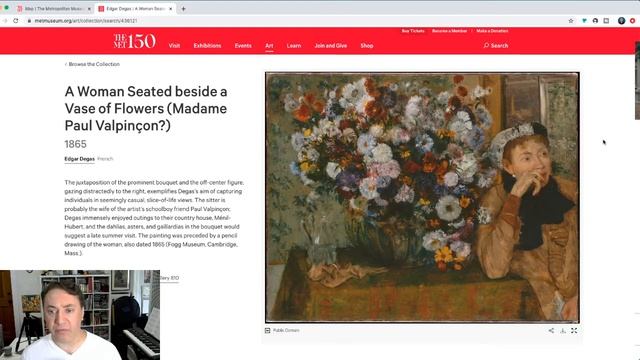
Task: Click the artwork title heading
Action: pyautogui.click(x=146, y=108)
